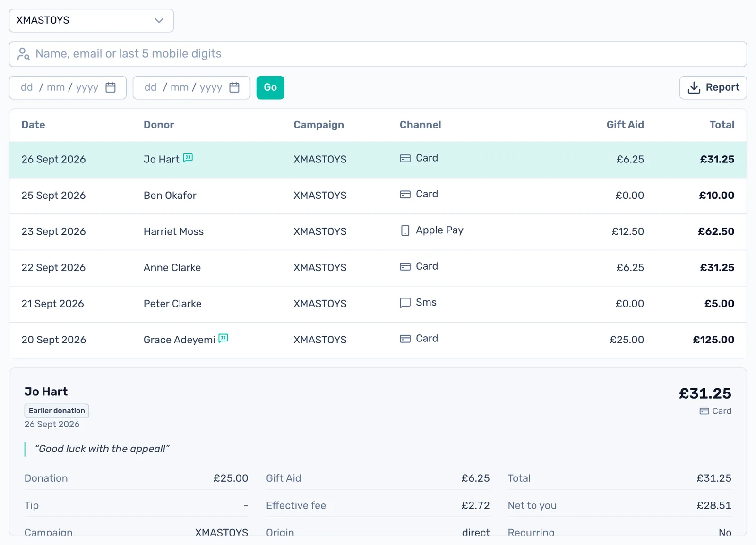Click the £12.50 Gift Aid cell
The height and width of the screenshot is (545, 756).
click(x=627, y=231)
